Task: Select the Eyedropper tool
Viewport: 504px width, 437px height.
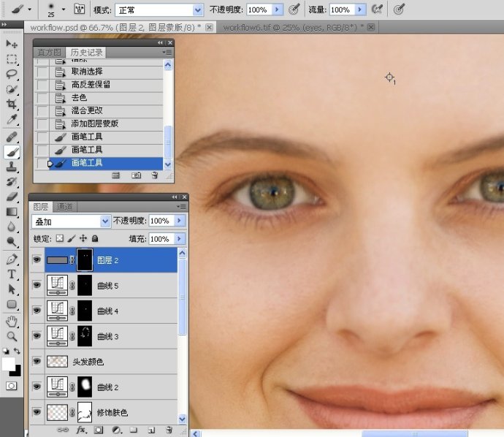Action: point(12,119)
